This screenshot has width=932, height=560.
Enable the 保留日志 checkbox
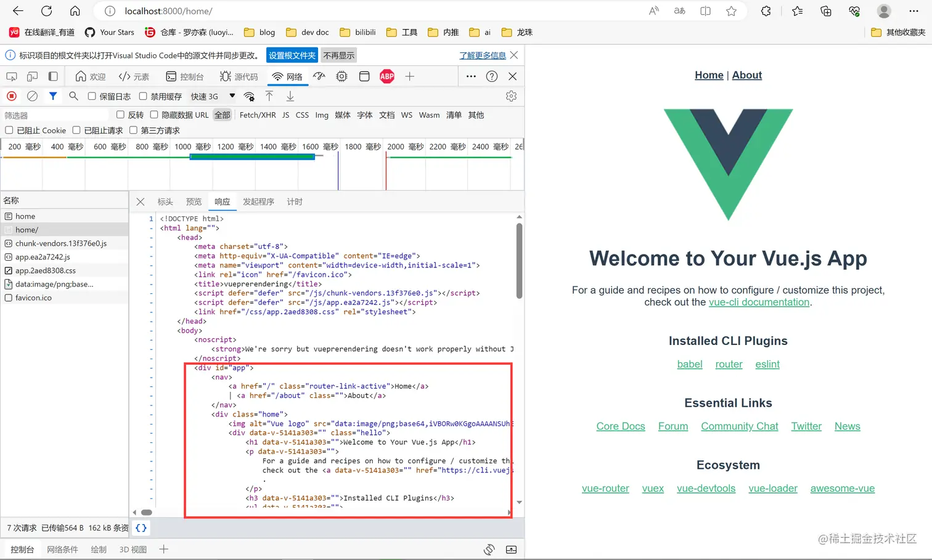(x=92, y=96)
